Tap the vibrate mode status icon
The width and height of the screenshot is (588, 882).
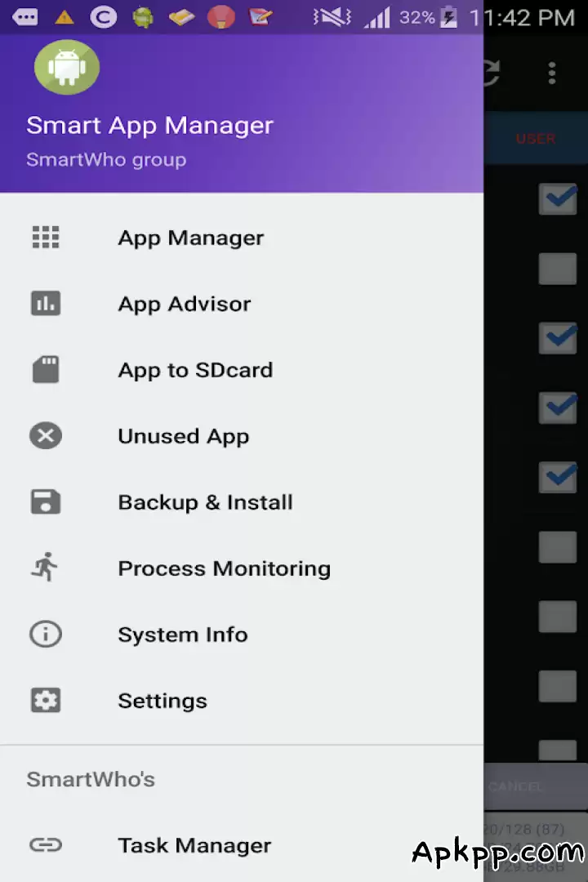332,17
